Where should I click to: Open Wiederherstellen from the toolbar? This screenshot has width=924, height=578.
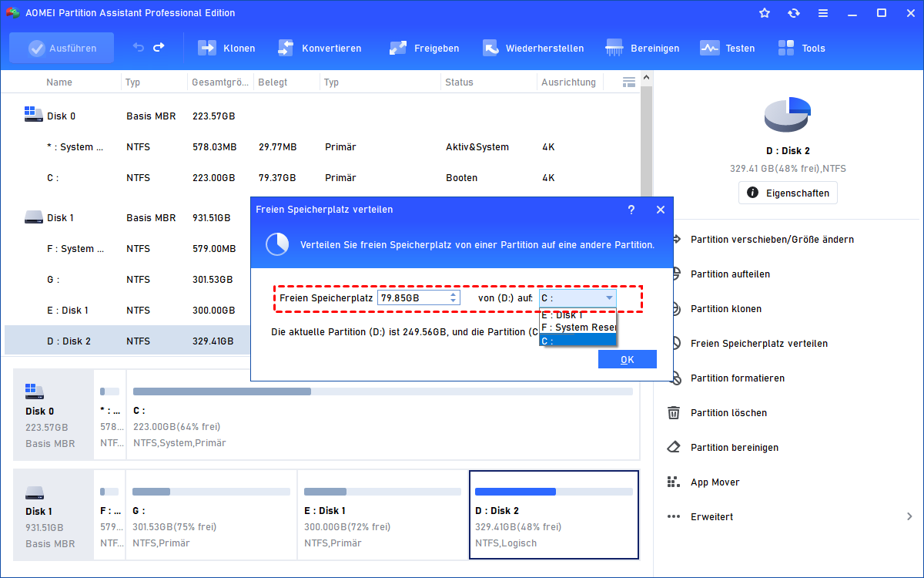491,48
